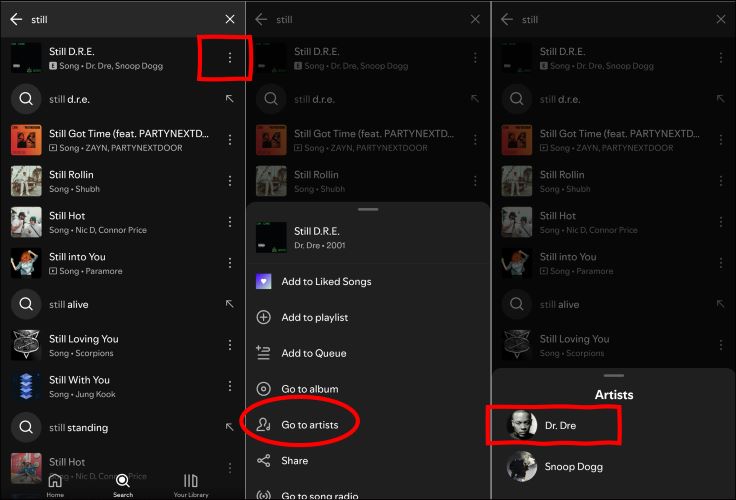Image resolution: width=736 pixels, height=500 pixels.
Task: Add Still D.R.E. to Liked Songs
Action: pos(368,281)
